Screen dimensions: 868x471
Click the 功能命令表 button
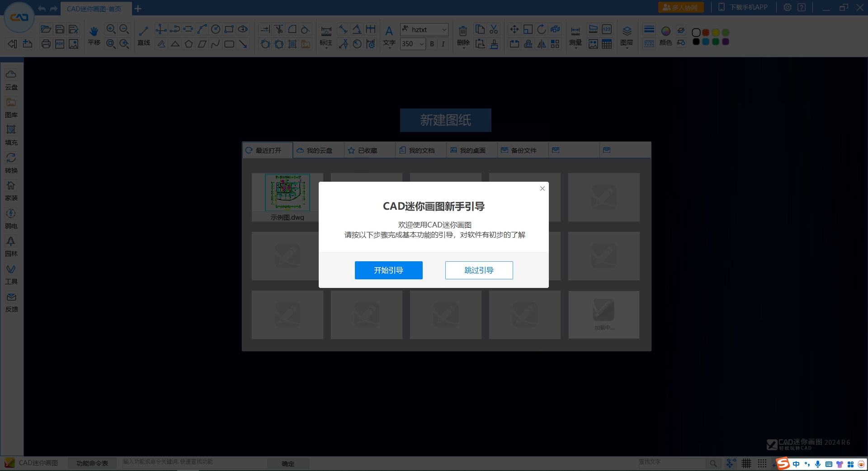tap(92, 463)
